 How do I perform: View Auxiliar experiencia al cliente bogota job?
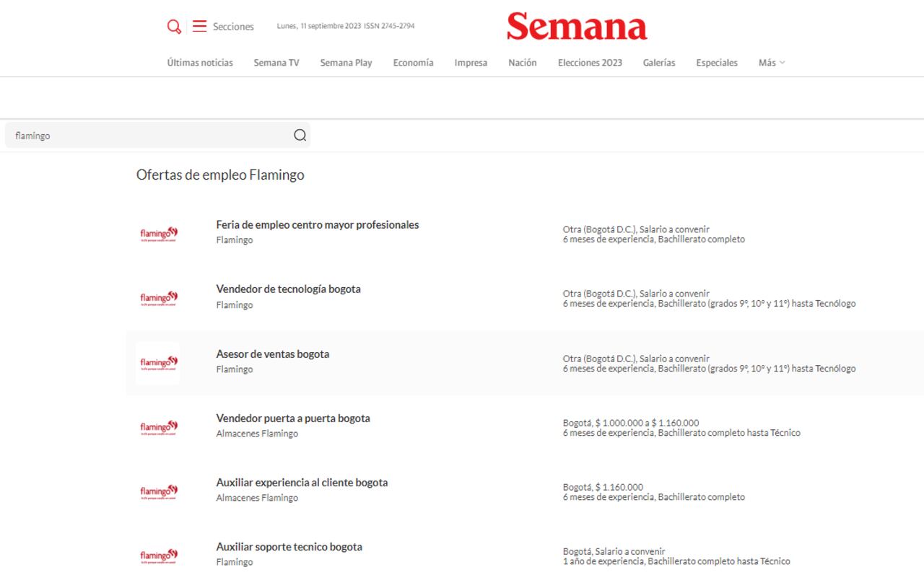click(302, 483)
